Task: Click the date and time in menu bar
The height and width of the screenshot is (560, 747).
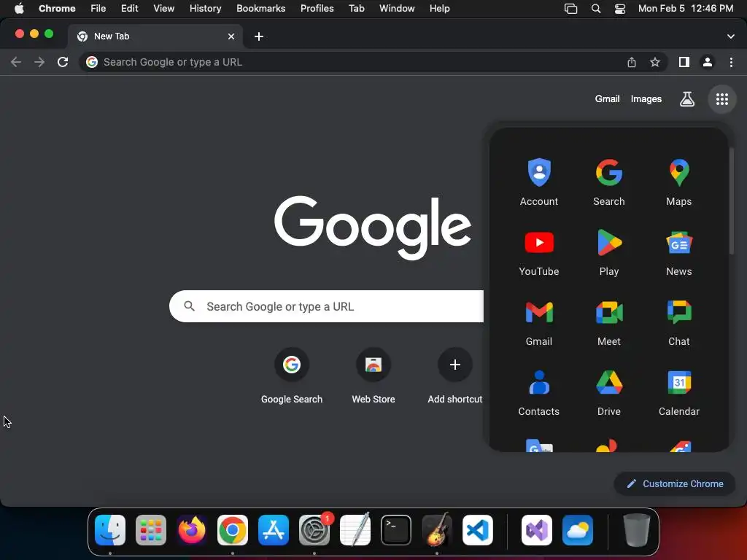Action: click(x=686, y=9)
